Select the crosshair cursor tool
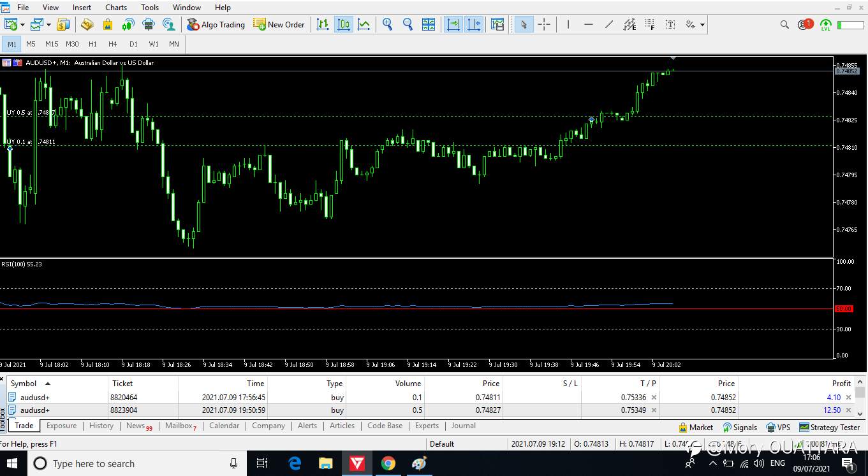The height and width of the screenshot is (476, 868). point(544,25)
